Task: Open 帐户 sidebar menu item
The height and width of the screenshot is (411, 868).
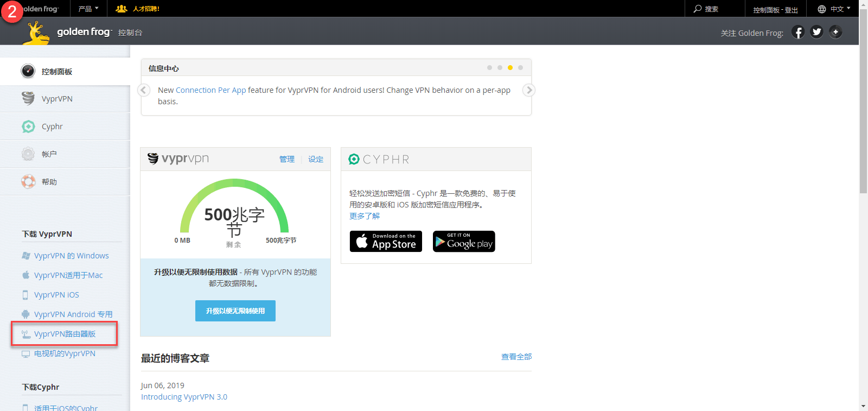Action: 65,154
